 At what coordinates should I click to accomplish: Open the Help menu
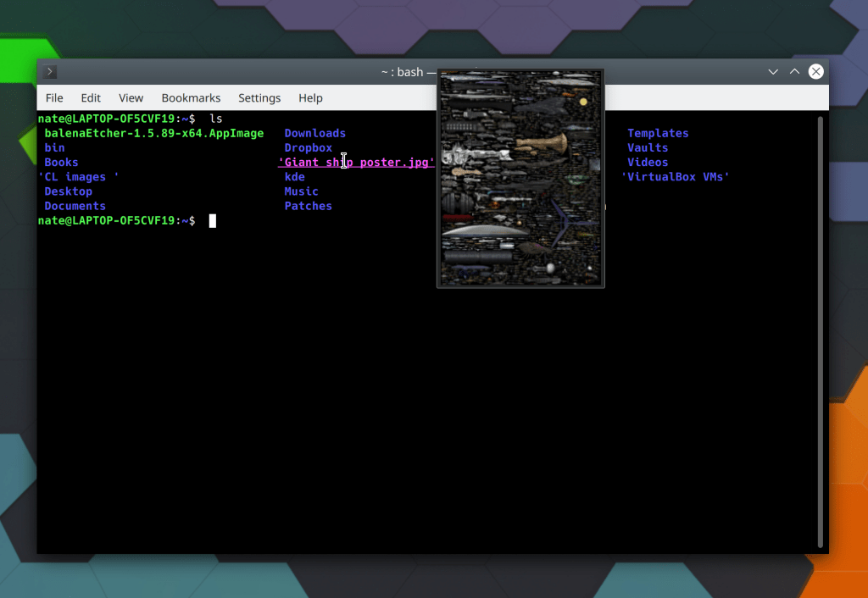(310, 98)
